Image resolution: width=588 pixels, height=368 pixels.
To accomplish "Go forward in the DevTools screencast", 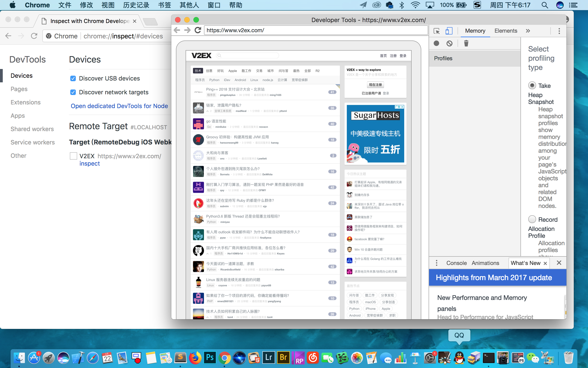I will [187, 30].
